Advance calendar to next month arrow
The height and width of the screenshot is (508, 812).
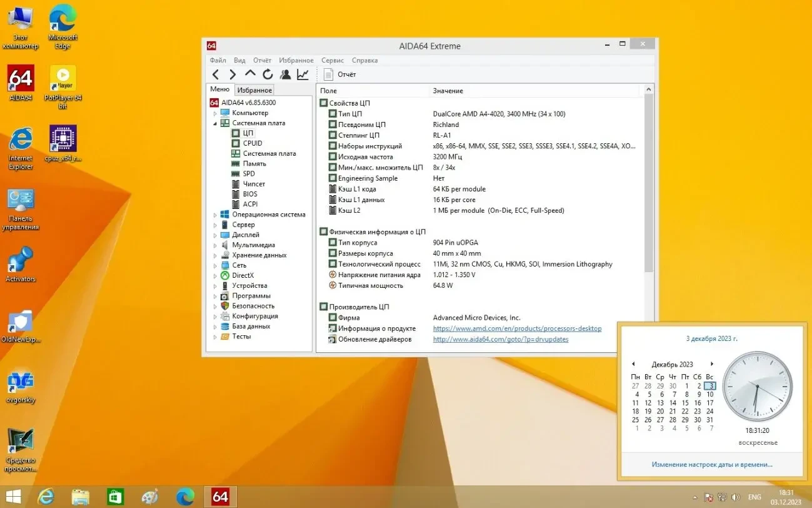point(711,364)
